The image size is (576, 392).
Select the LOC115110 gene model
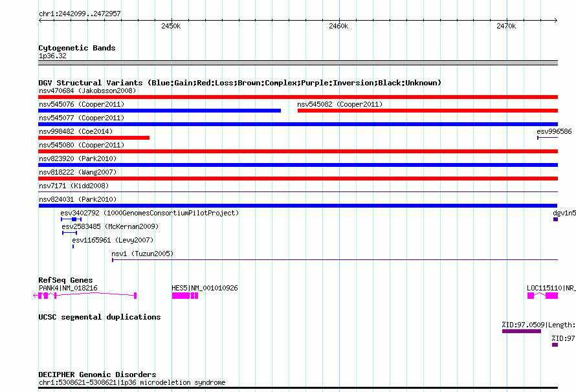(542, 296)
